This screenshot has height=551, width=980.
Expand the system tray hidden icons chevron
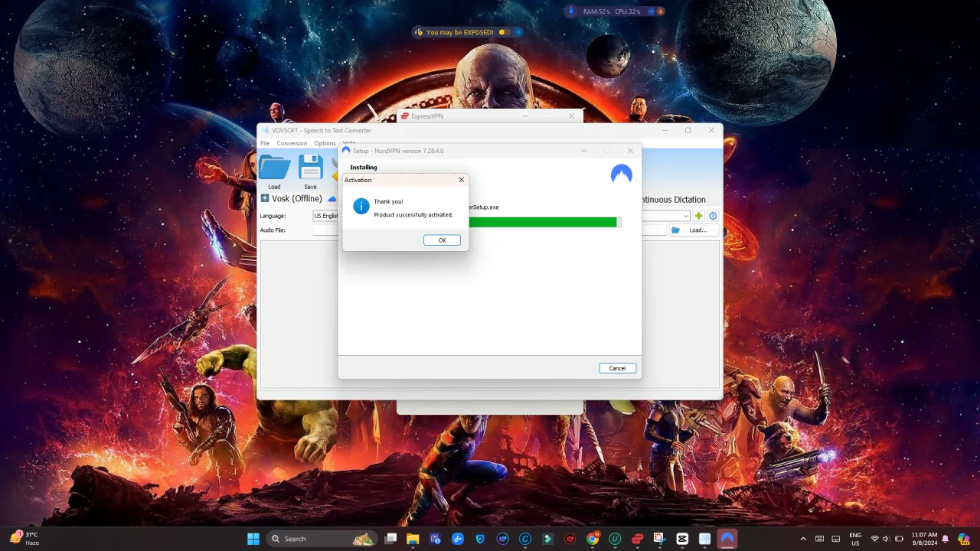point(803,539)
